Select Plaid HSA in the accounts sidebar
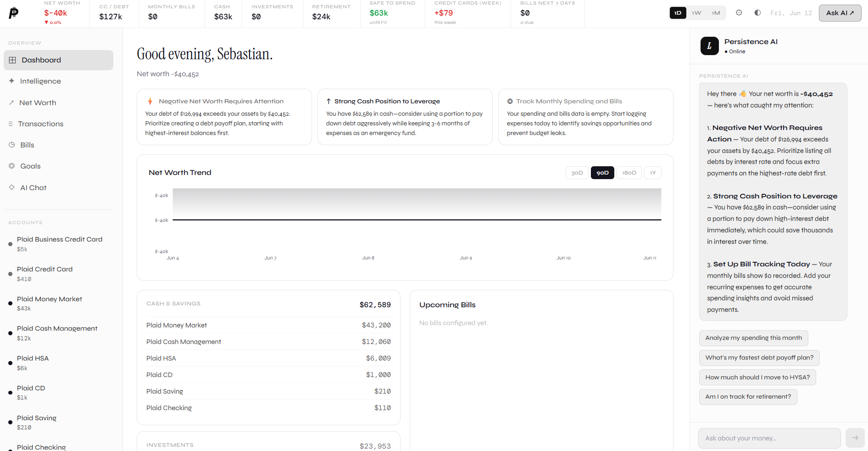 click(58, 363)
